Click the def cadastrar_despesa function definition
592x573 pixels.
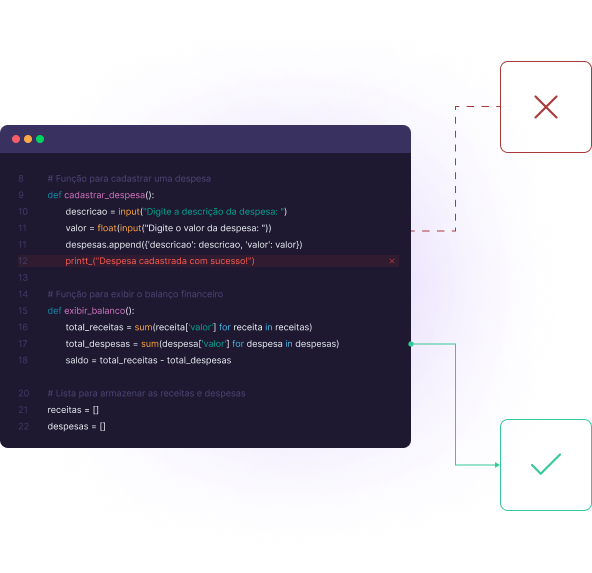pyautogui.click(x=101, y=195)
